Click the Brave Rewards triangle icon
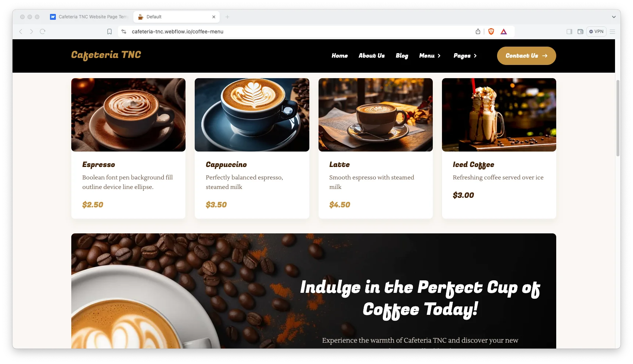Viewport: 633px width, 364px height. [504, 32]
